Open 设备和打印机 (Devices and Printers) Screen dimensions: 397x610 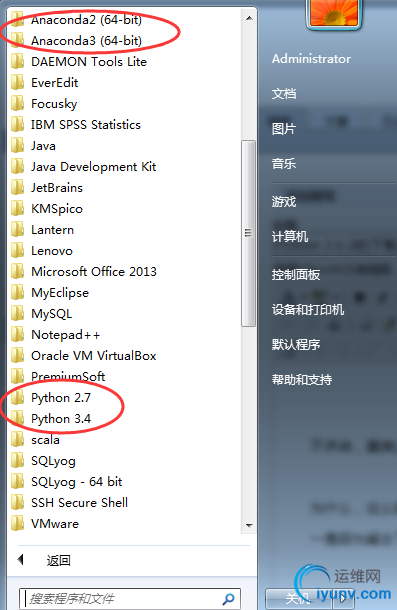(x=308, y=310)
